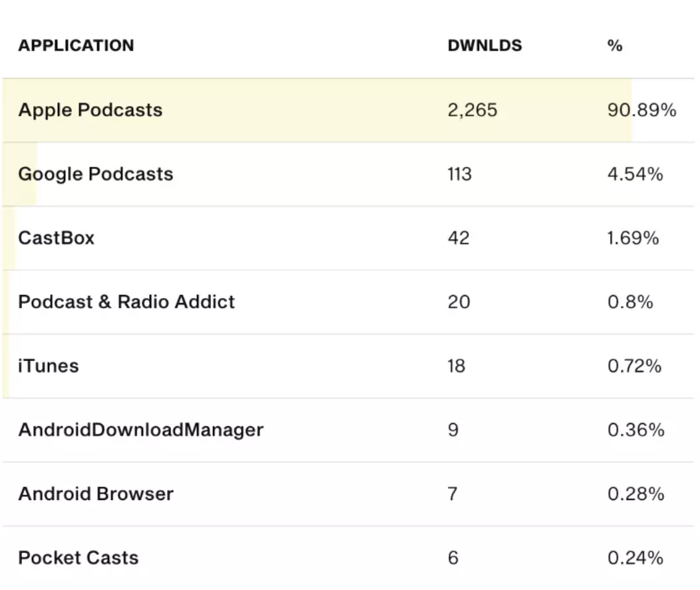
Task: Click the 1.69% percentage value
Action: [x=633, y=238]
